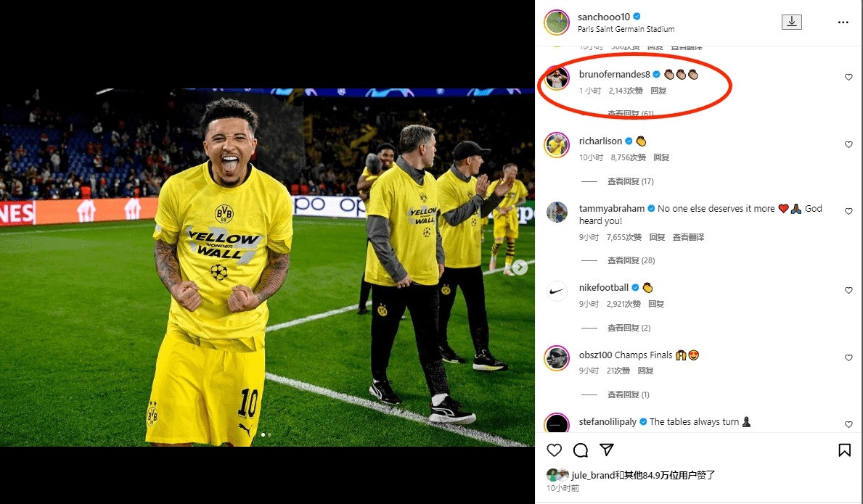Viewport: 863px width, 504px height.
Task: Share post via paper plane icon
Action: (607, 450)
